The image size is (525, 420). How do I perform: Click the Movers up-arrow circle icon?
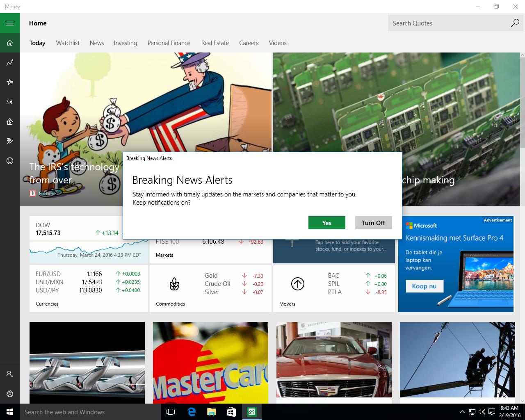[x=297, y=284]
